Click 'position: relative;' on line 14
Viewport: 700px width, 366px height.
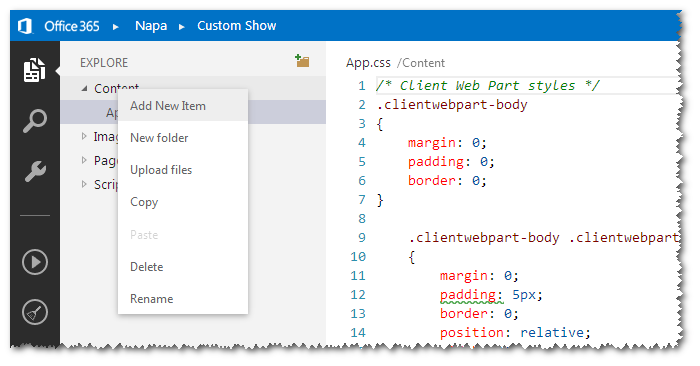pos(515,333)
